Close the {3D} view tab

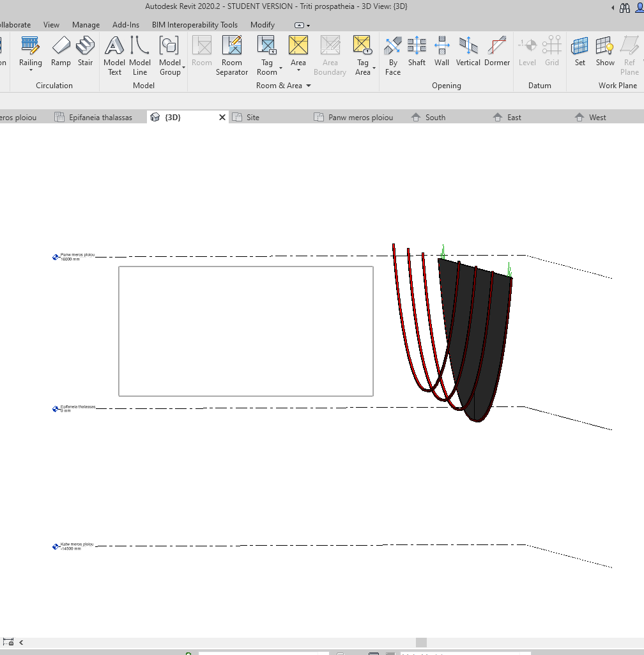[x=222, y=117]
